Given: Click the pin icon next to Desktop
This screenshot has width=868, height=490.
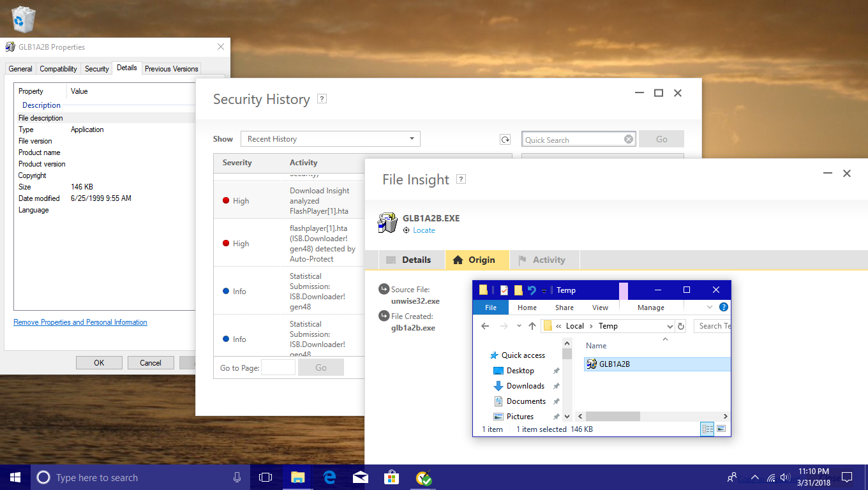Looking at the screenshot, I should point(556,371).
